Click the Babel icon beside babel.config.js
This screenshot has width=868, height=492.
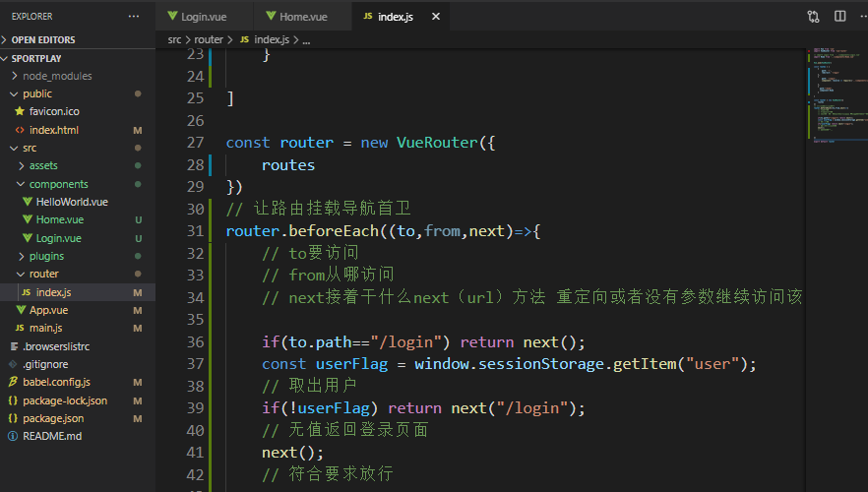point(13,382)
